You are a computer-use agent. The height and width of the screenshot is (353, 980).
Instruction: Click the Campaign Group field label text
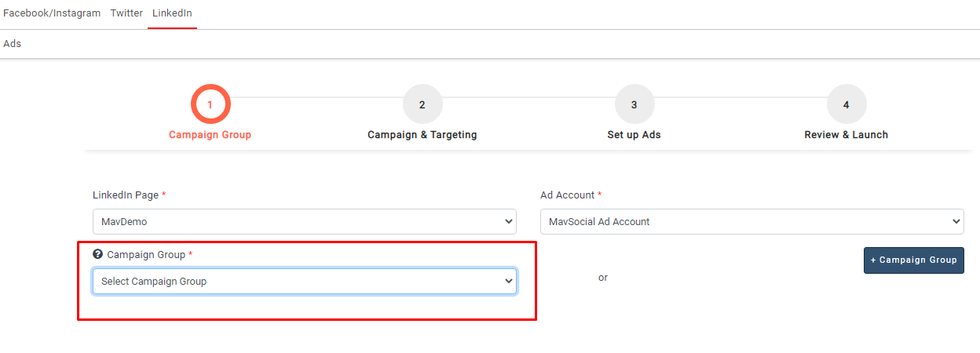tap(146, 254)
